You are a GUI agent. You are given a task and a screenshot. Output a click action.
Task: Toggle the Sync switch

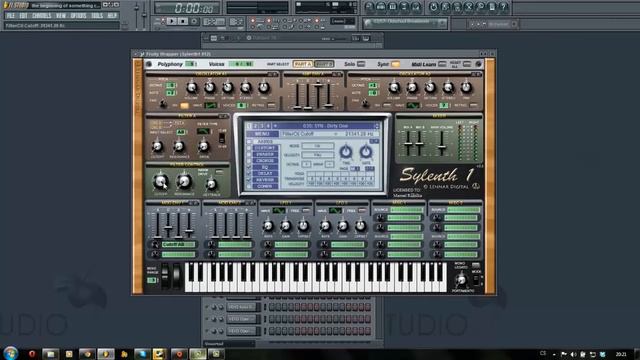pyautogui.click(x=395, y=64)
